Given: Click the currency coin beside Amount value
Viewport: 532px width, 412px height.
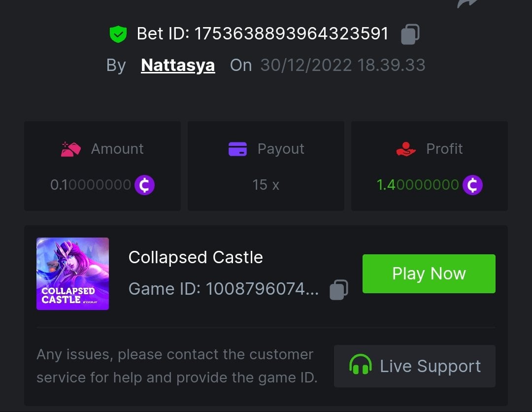Looking at the screenshot, I should coord(144,185).
